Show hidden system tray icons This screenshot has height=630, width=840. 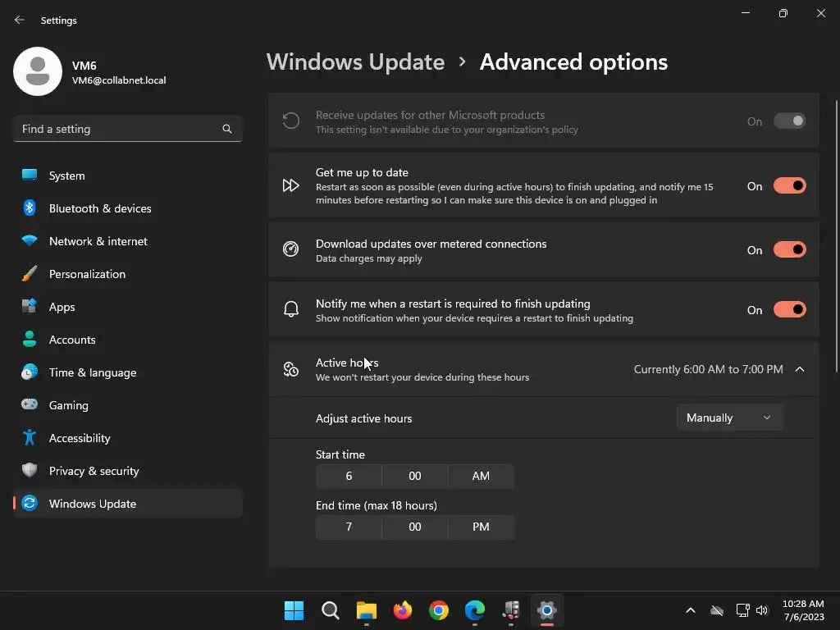click(x=691, y=610)
